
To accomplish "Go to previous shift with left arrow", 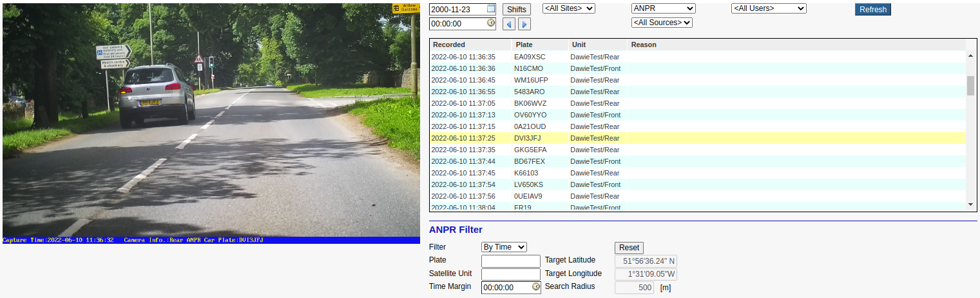I will pos(509,25).
